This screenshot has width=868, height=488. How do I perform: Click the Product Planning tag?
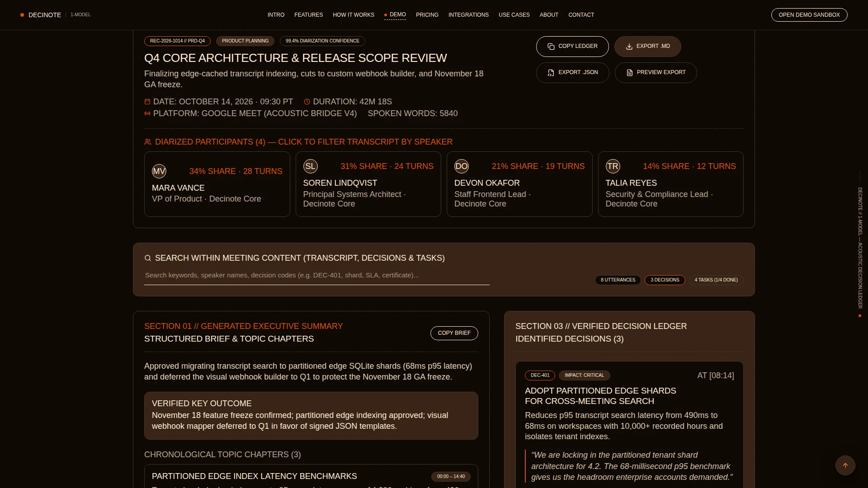tap(245, 41)
